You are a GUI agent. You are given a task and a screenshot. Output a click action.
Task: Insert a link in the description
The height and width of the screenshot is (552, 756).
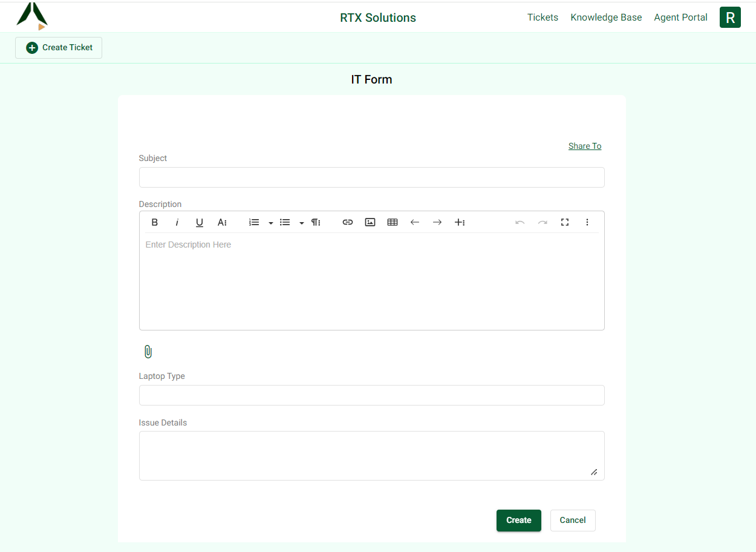point(348,222)
